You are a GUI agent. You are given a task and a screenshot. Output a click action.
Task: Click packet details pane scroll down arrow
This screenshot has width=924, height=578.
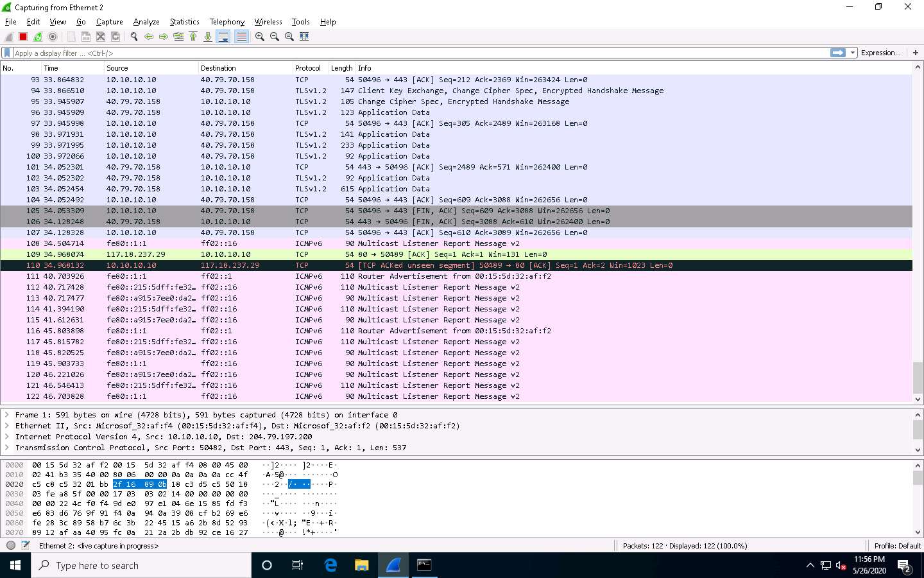point(918,450)
